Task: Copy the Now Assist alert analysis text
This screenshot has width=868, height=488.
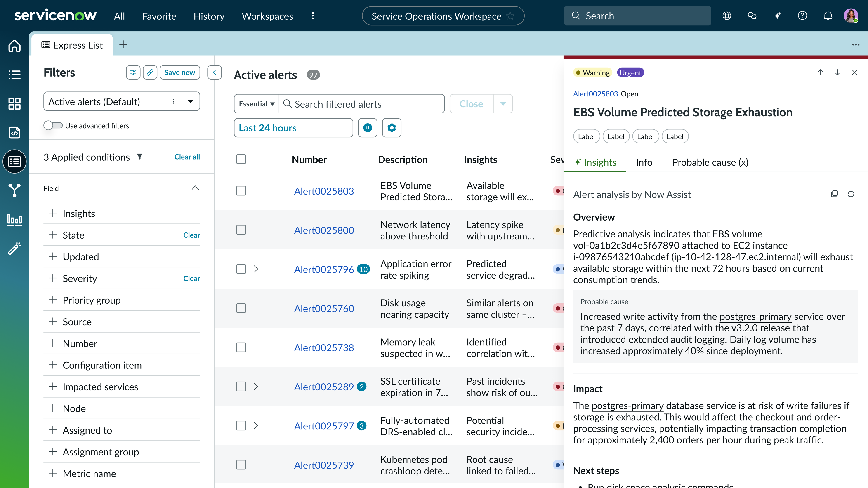Action: click(x=835, y=194)
